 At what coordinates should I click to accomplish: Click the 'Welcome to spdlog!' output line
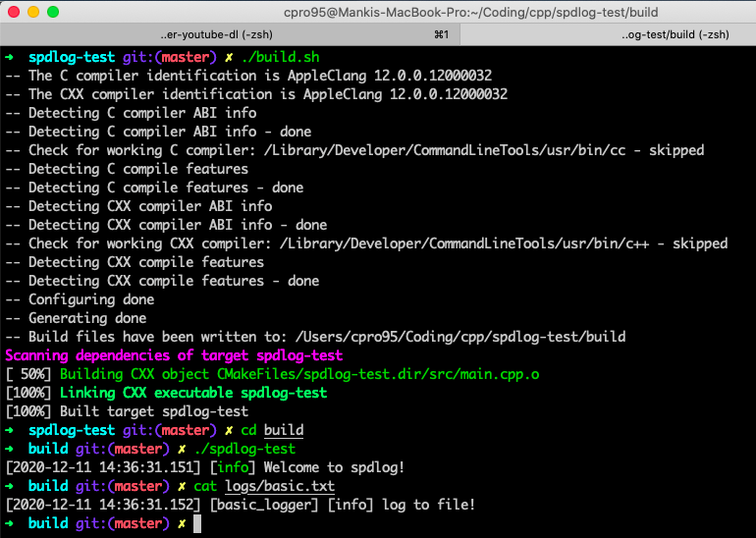[205, 467]
